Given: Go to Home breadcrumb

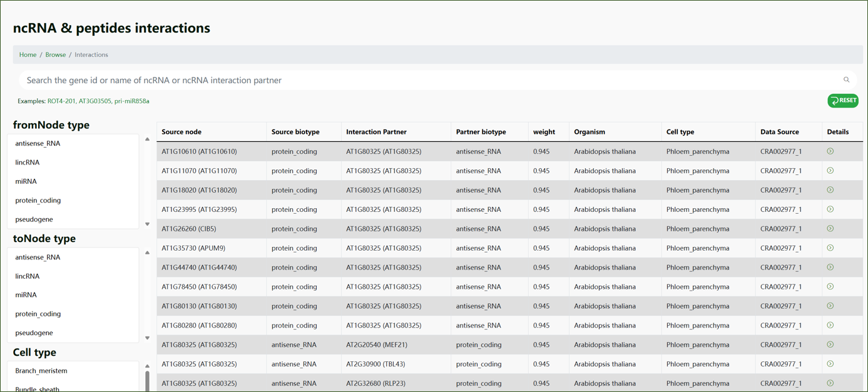Looking at the screenshot, I should tap(28, 55).
